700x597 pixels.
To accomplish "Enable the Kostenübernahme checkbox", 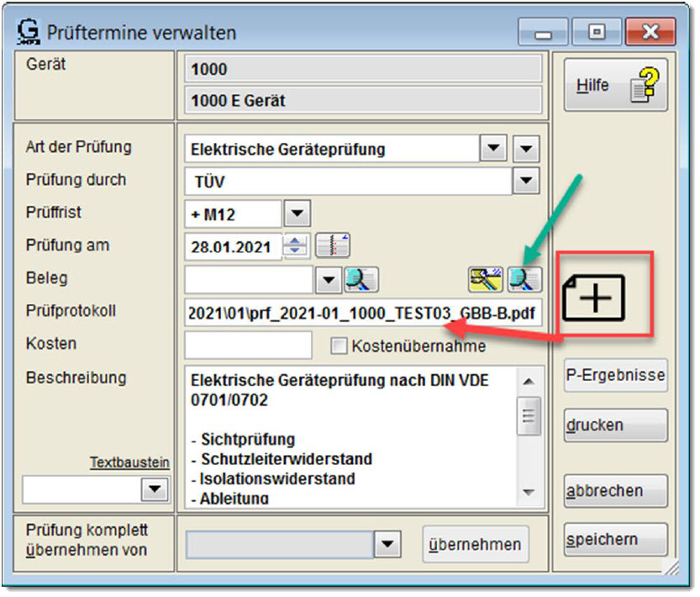I will pyautogui.click(x=339, y=346).
